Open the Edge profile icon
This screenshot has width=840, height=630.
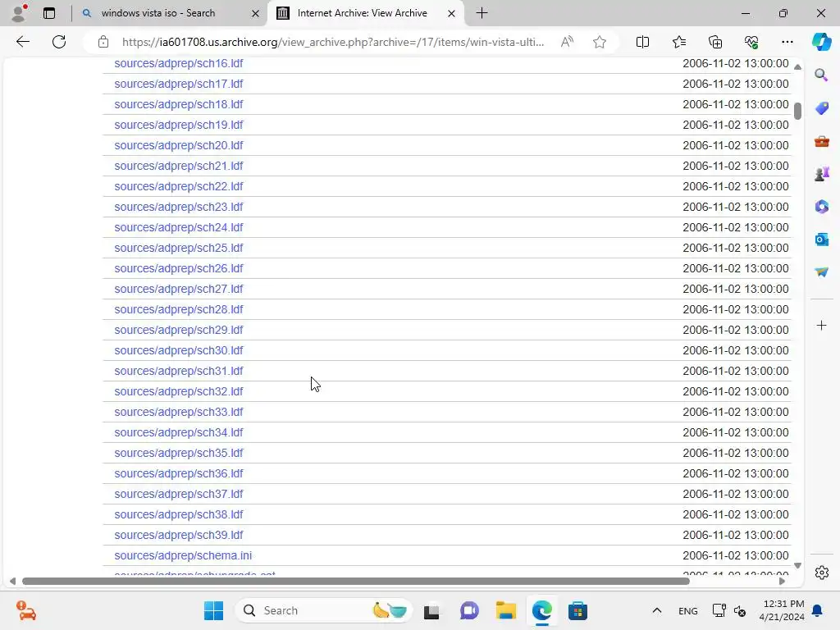[x=20, y=13]
